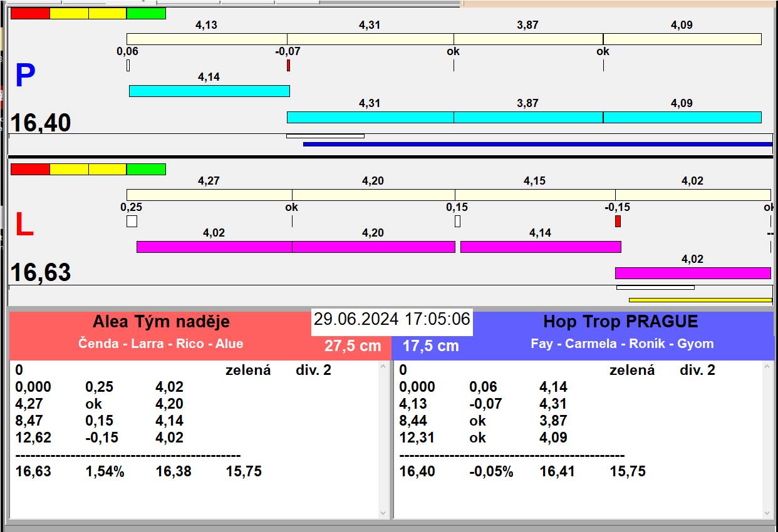Click the cyan 4,31 run bar

(x=370, y=117)
